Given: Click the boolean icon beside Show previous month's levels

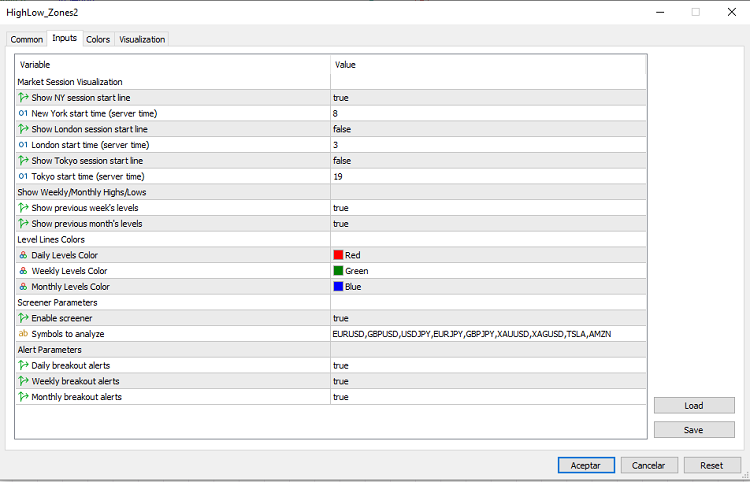Looking at the screenshot, I should pos(23,224).
